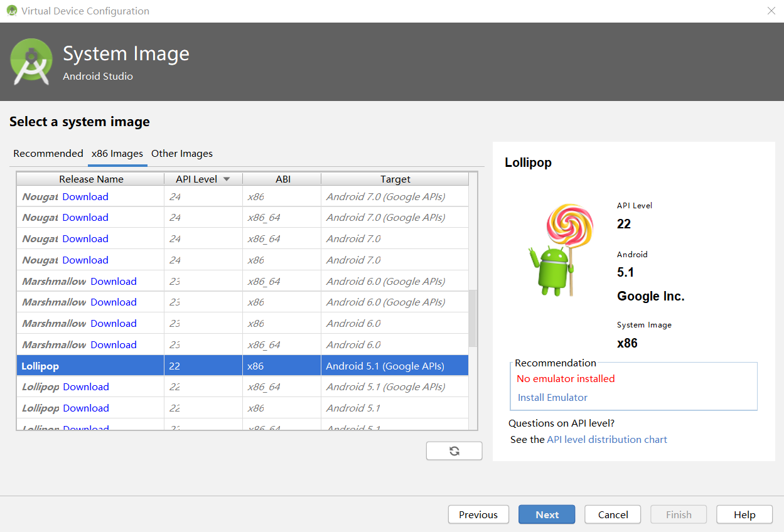
Task: Toggle the API Level sort arrow
Action: pyautogui.click(x=227, y=179)
